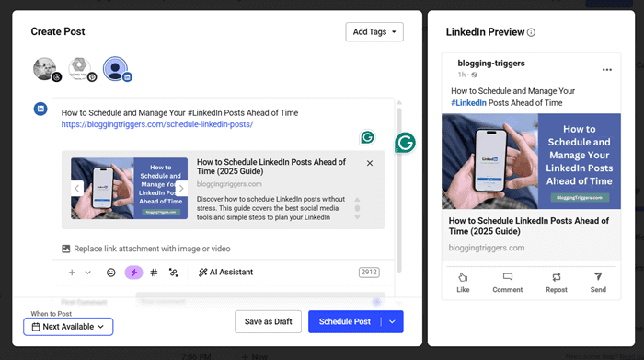Click the plus add-media icon in the toolbar
This screenshot has height=360, width=644.
72,273
